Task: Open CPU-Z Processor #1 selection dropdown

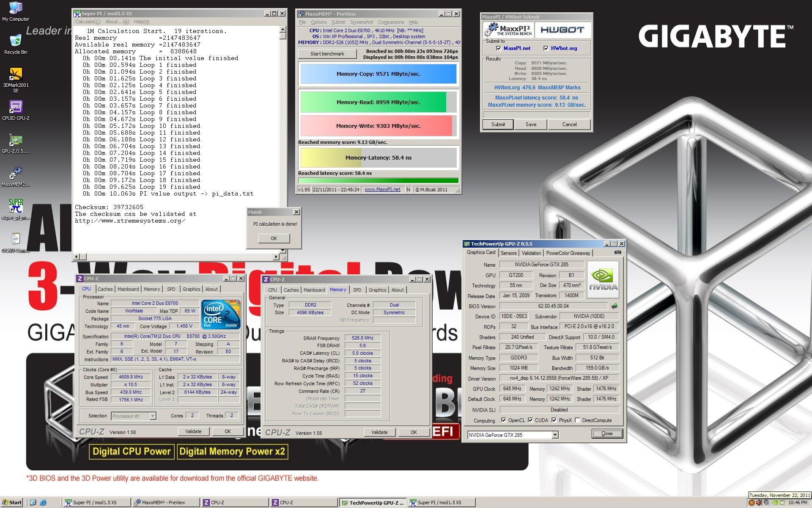Action: pyautogui.click(x=134, y=416)
